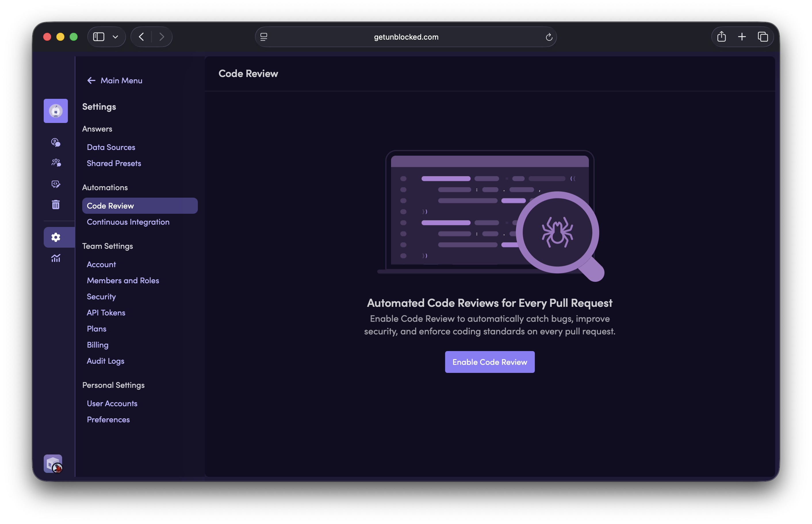Select Continuous Integration under Automations

128,222
